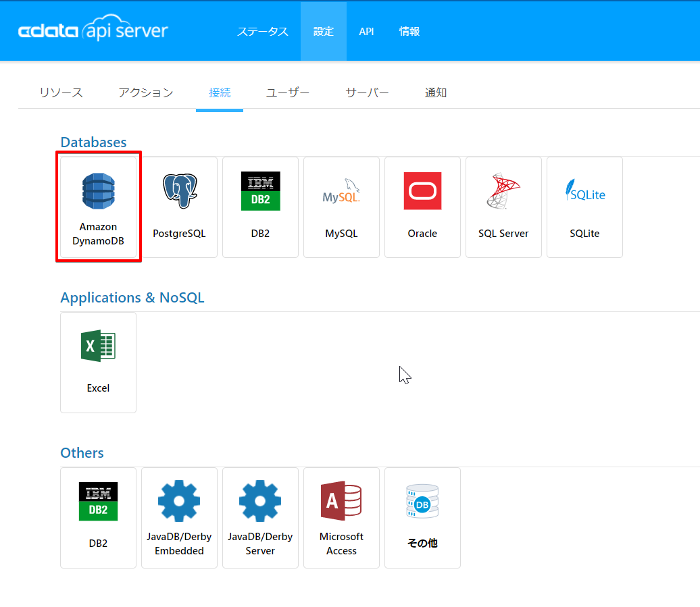Open the 情報 menu item
This screenshot has height=607, width=700.
tap(409, 31)
